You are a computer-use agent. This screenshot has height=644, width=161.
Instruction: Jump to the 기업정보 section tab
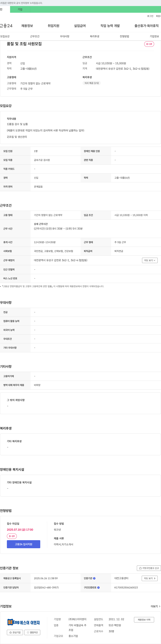point(154,37)
